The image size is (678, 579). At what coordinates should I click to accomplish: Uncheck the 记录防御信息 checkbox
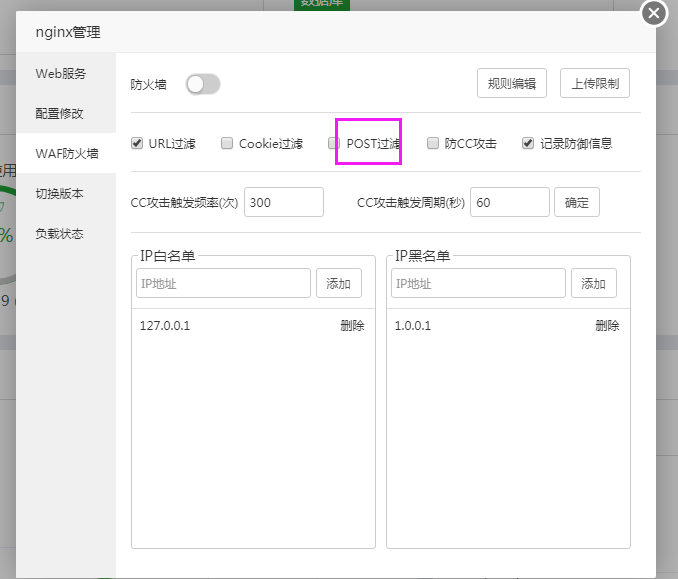528,143
